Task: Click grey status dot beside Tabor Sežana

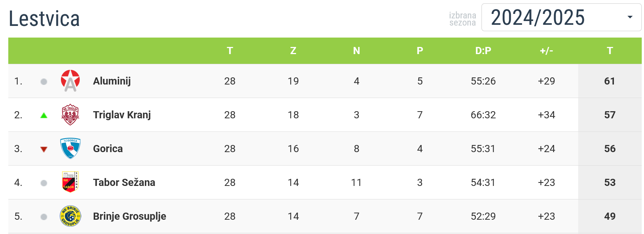Action: tap(44, 183)
